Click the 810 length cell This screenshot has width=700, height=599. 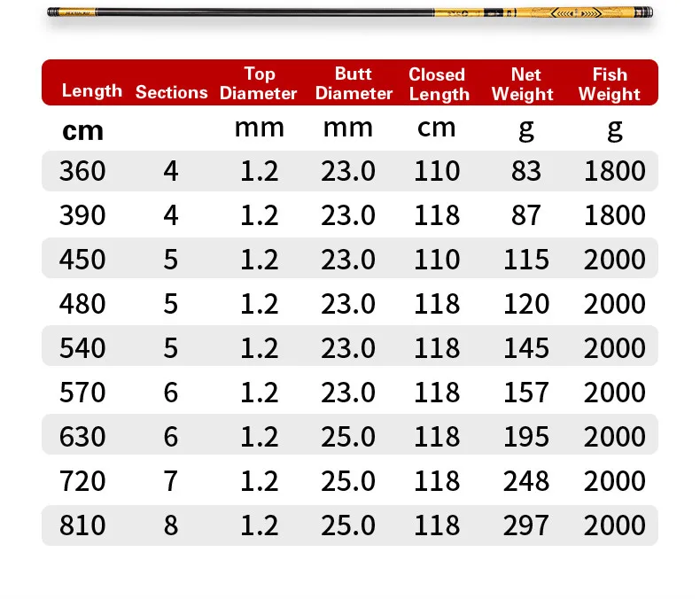(x=82, y=525)
